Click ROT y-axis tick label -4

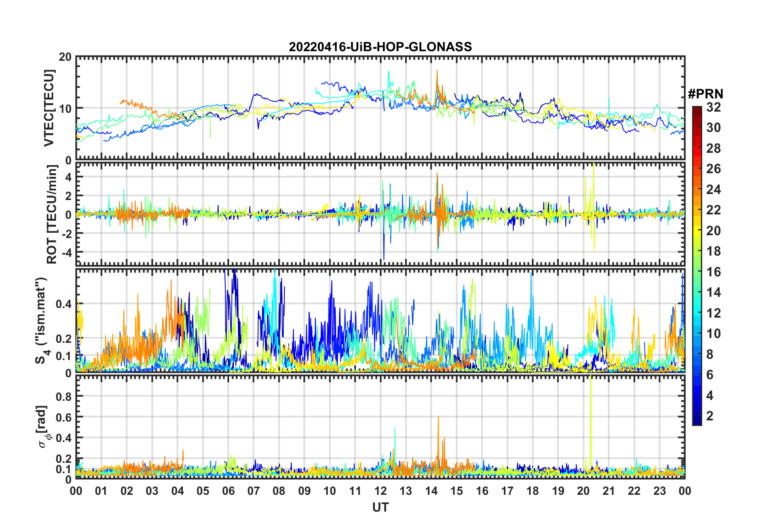66,253
